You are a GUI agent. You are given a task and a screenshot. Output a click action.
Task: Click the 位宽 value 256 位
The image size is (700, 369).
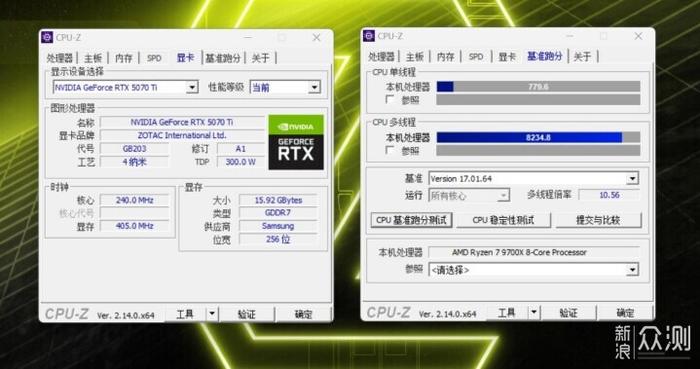278,239
